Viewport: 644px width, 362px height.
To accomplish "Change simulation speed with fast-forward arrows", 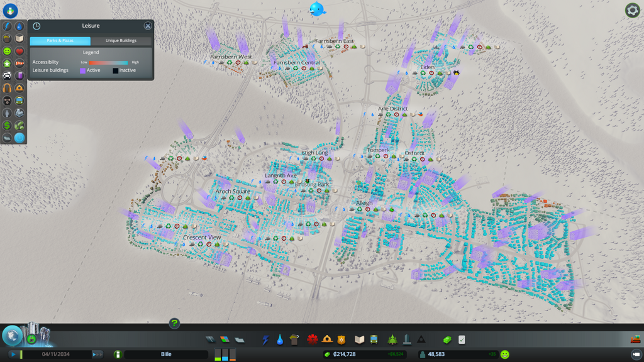I will point(97,354).
